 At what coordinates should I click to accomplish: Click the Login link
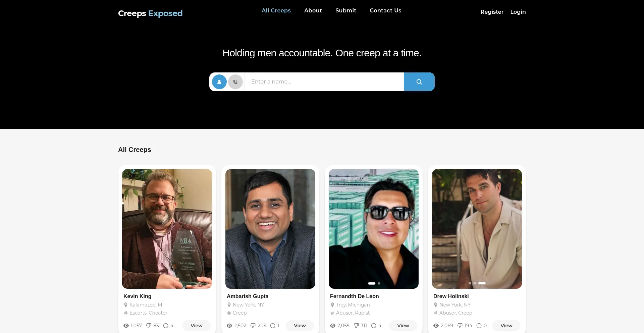click(518, 12)
